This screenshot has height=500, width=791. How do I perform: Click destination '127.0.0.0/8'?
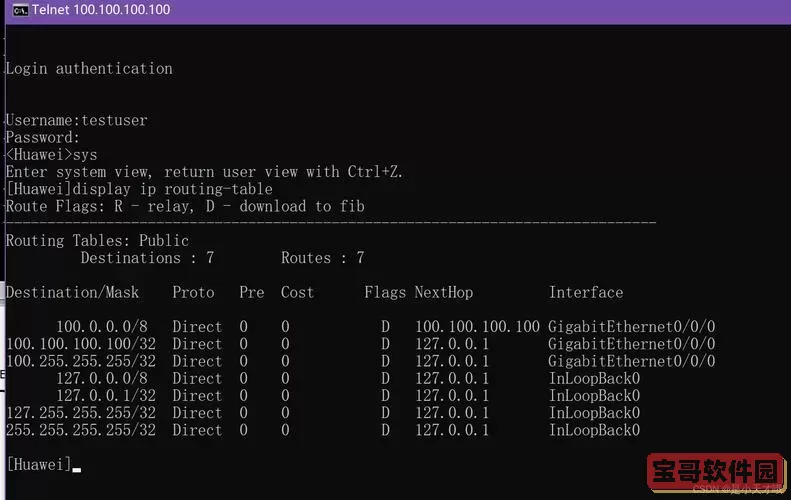(101, 378)
